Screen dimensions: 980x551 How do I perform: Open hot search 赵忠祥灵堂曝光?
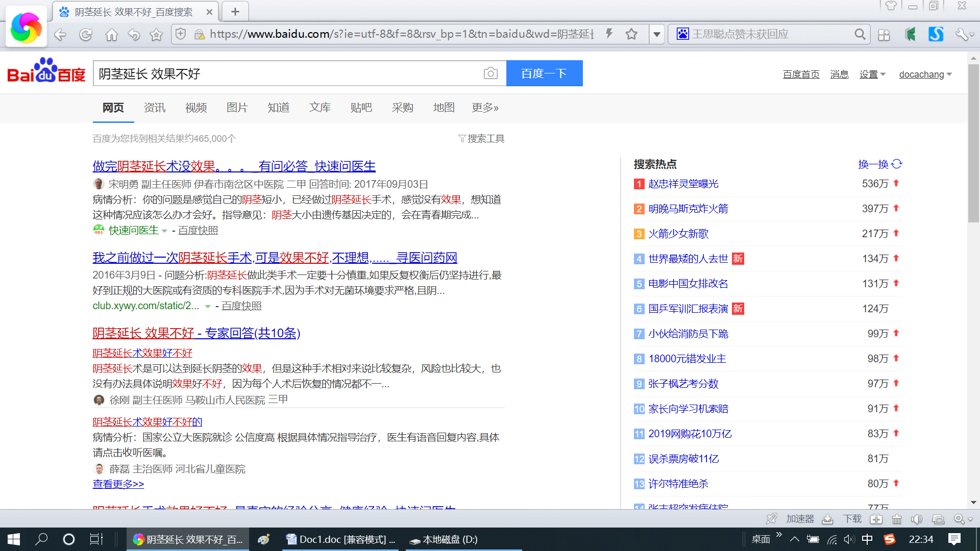[683, 184]
